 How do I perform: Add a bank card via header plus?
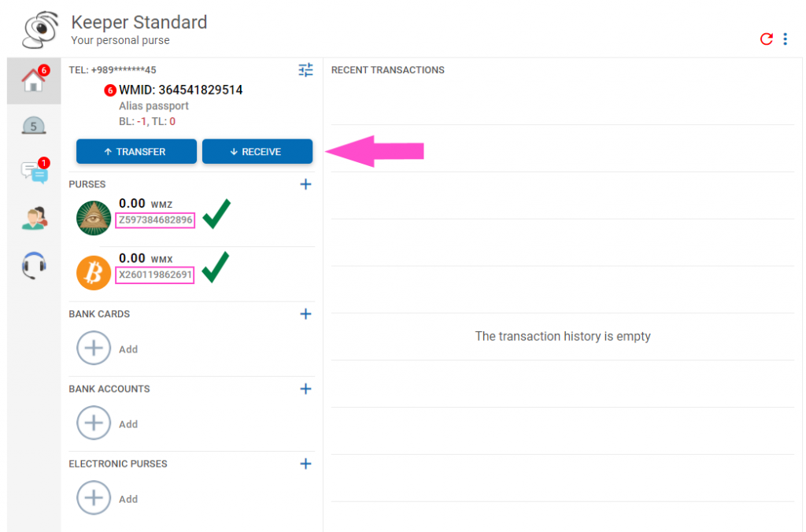[x=305, y=314]
